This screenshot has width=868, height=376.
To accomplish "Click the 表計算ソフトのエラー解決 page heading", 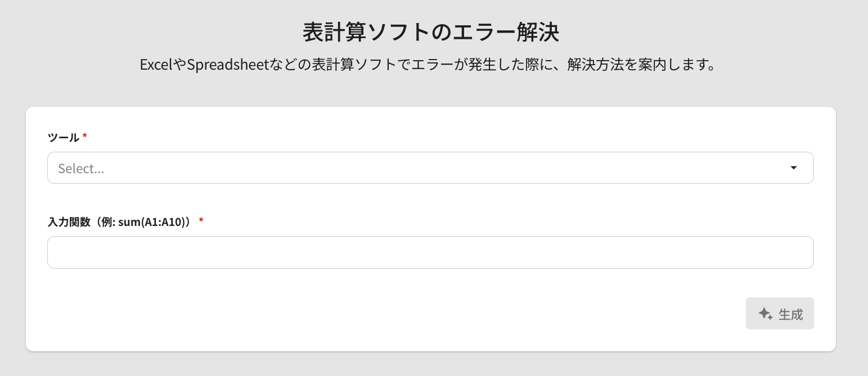I will [430, 32].
